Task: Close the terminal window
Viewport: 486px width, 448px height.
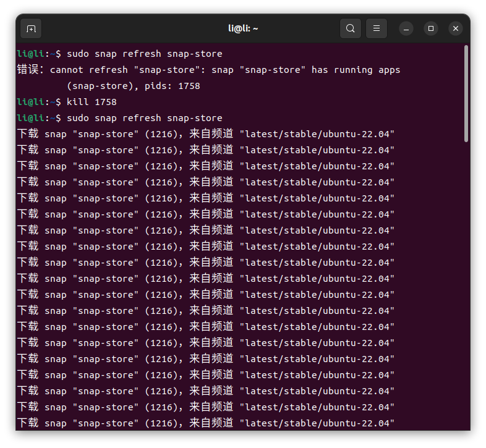Action: click(x=456, y=28)
